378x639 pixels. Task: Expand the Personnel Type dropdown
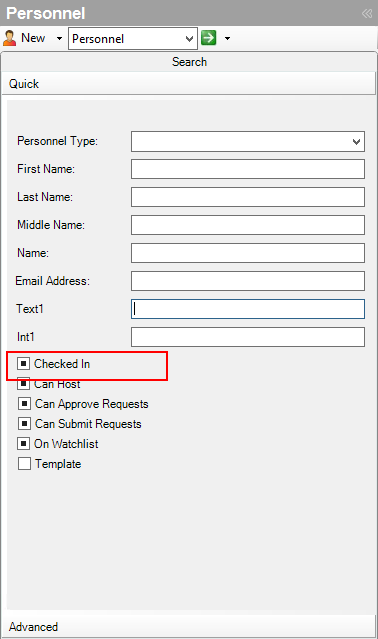(248, 141)
